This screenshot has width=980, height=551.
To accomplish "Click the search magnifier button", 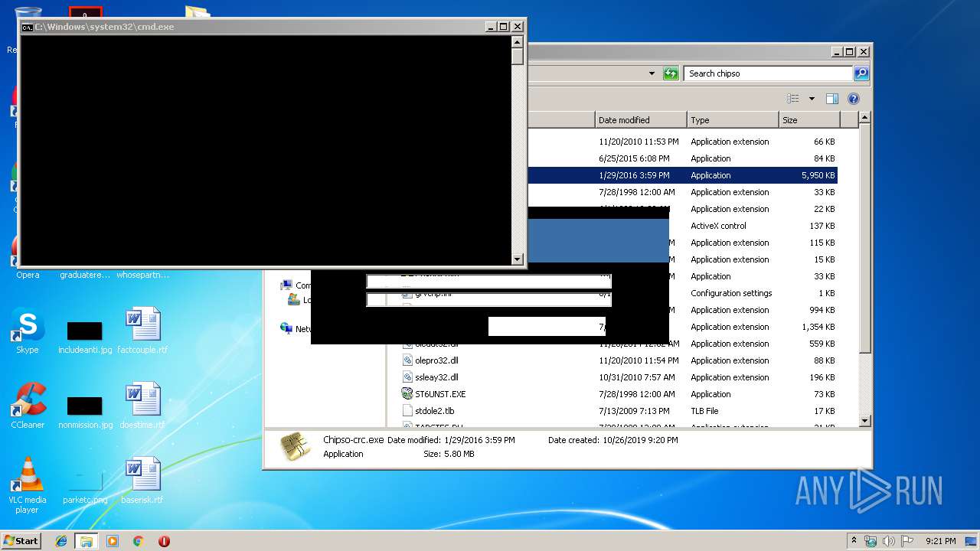I will point(861,73).
